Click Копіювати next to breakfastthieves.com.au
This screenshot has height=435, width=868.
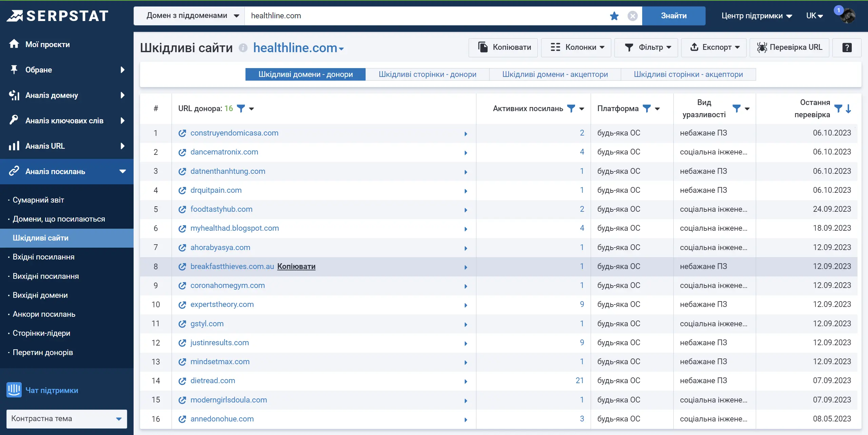296,266
